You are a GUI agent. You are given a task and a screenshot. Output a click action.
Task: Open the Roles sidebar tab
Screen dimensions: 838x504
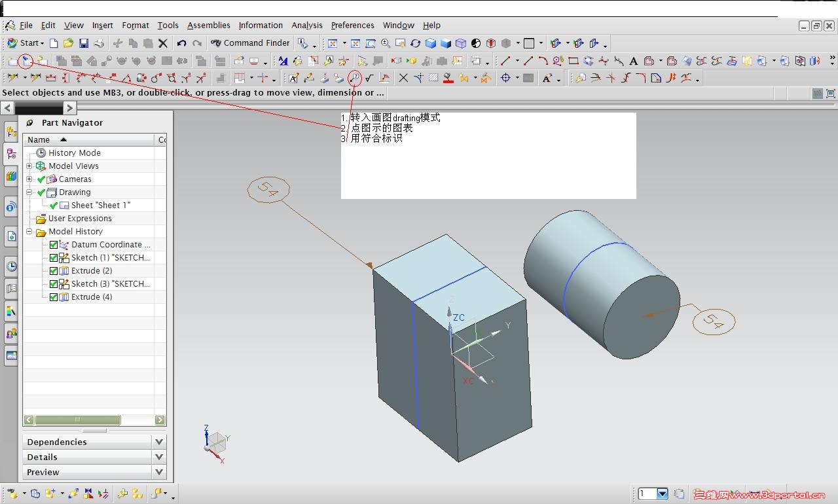pos(11,334)
